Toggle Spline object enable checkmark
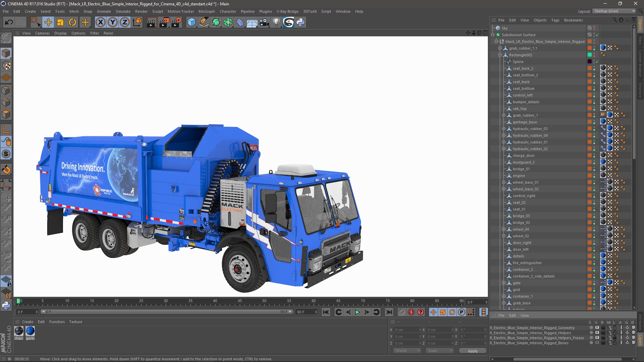 coord(597,62)
